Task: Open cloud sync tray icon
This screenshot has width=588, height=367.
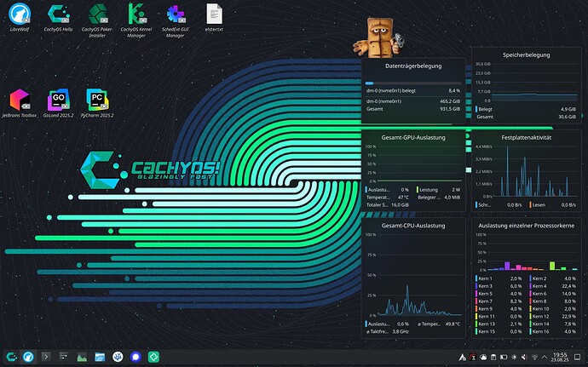Action: point(483,358)
